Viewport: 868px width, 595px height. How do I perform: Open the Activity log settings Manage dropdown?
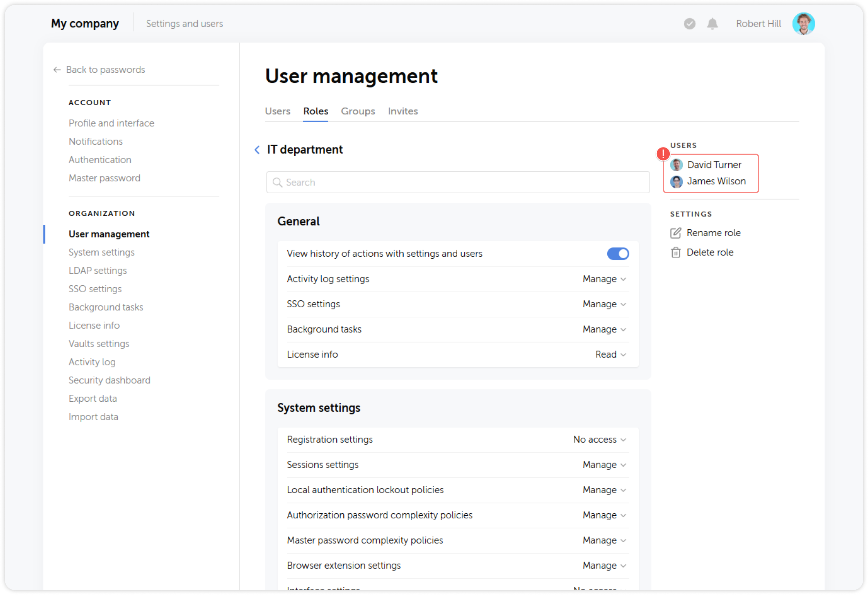coord(604,279)
